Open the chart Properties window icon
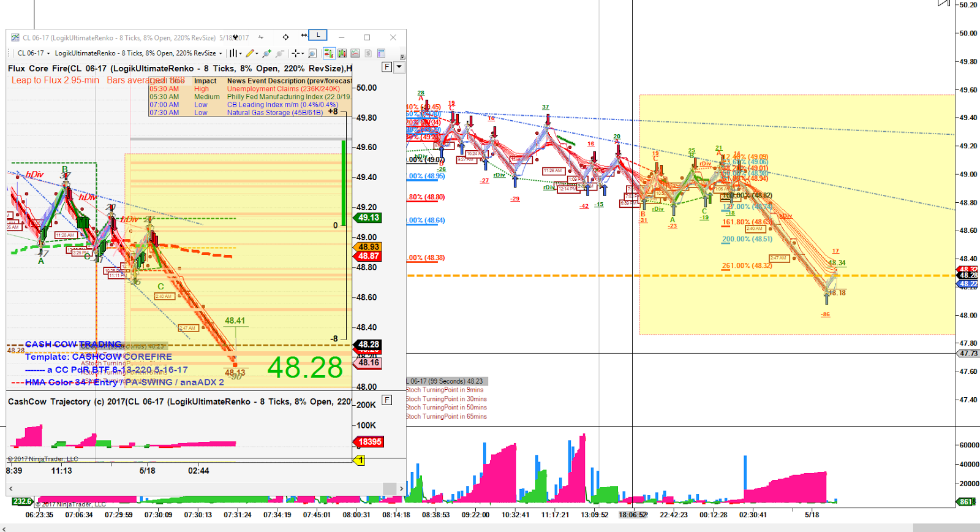This screenshot has height=532, width=980. [x=381, y=53]
